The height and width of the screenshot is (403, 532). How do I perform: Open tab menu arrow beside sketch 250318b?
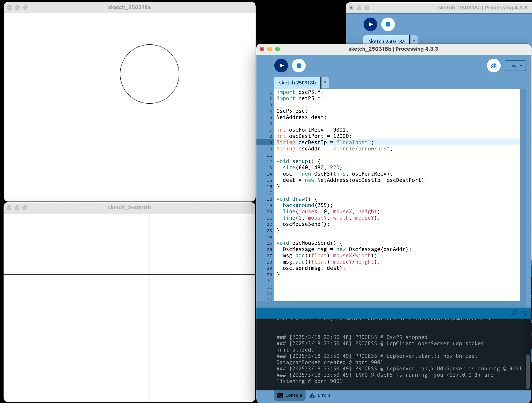click(325, 82)
